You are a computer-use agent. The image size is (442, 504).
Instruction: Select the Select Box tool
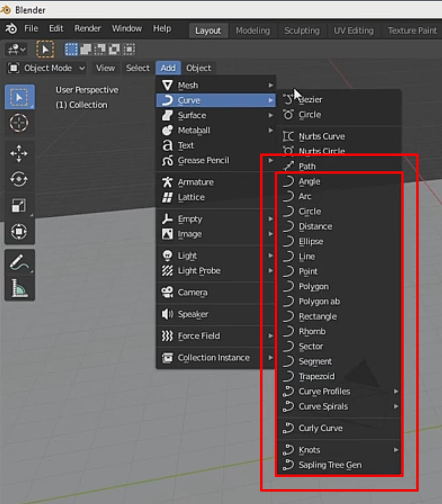[x=19, y=97]
